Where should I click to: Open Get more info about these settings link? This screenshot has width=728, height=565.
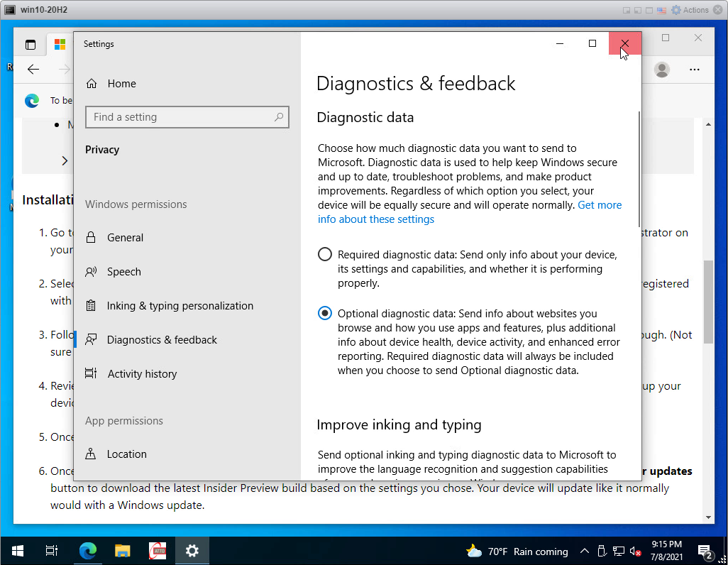pyautogui.click(x=470, y=212)
